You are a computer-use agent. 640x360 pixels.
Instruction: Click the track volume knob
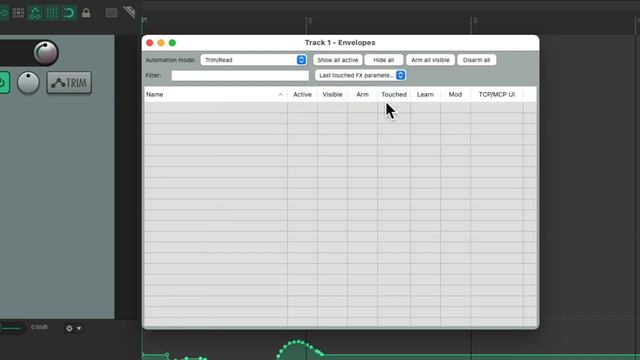[x=46, y=53]
